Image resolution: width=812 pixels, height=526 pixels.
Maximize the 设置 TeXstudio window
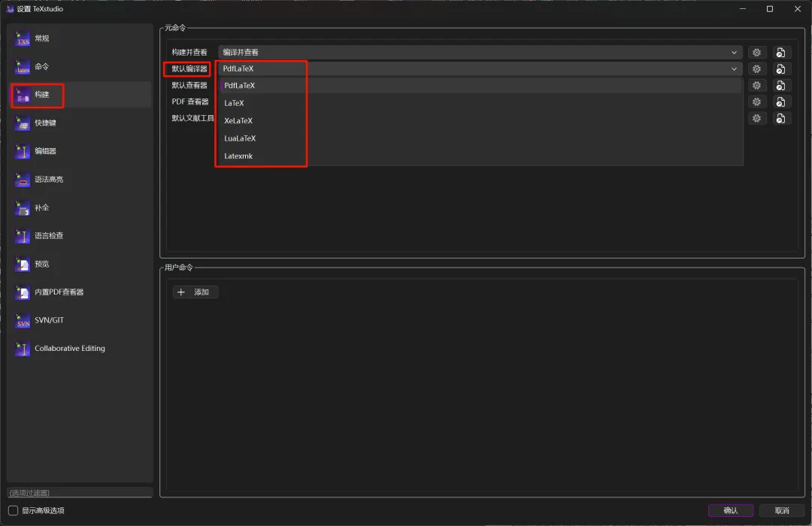770,9
